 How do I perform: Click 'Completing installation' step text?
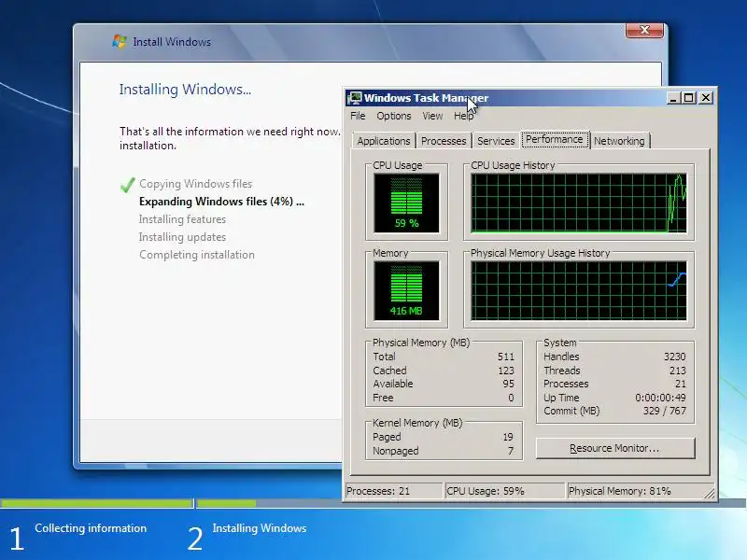coord(197,255)
